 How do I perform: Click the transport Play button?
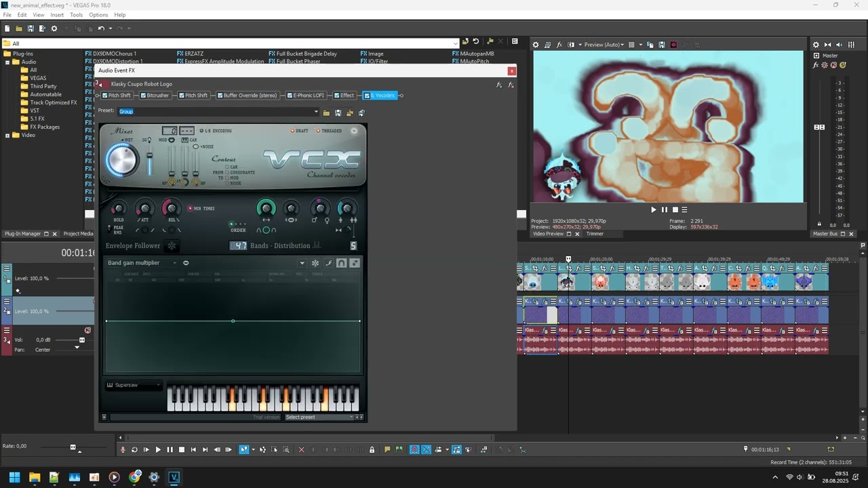tap(158, 449)
